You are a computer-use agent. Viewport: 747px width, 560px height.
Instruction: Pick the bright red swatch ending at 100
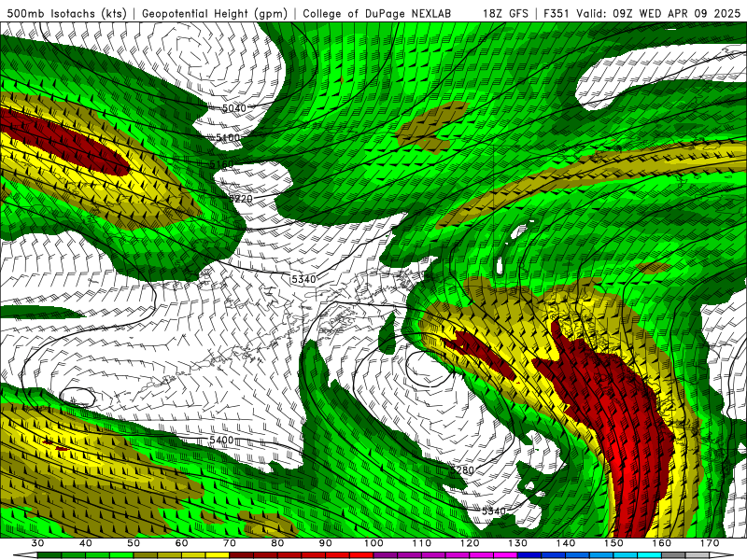click(361, 555)
